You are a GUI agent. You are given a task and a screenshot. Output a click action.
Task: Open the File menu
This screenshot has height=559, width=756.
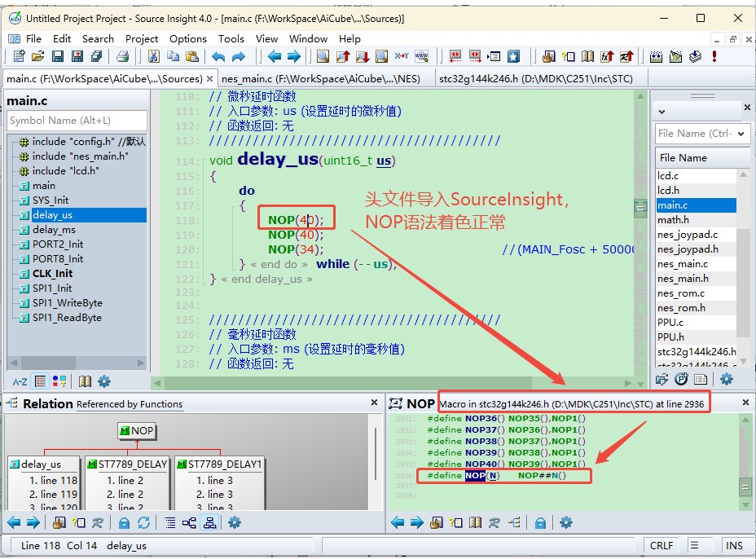(x=33, y=38)
